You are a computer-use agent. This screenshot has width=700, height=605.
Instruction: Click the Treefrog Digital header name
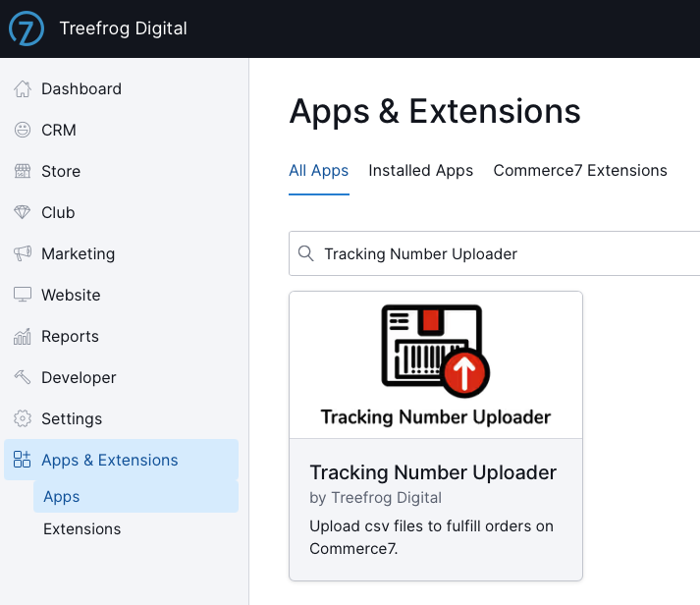pos(124,28)
